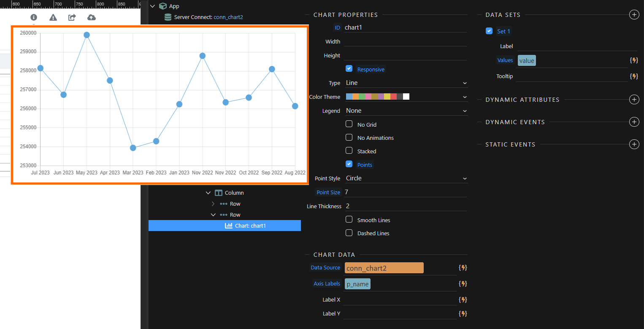
Task: Click the info icon above the chart
Action: (x=34, y=18)
